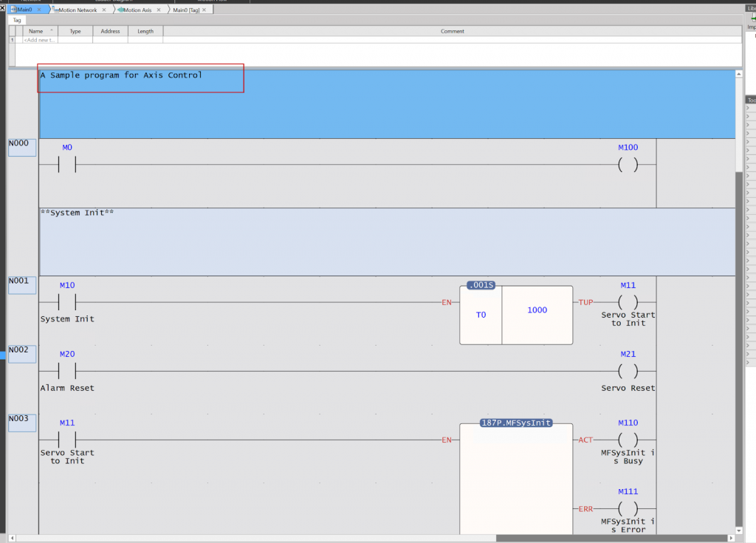Click the M20 Alarm Reset contact
This screenshot has width=756, height=543.
point(67,371)
